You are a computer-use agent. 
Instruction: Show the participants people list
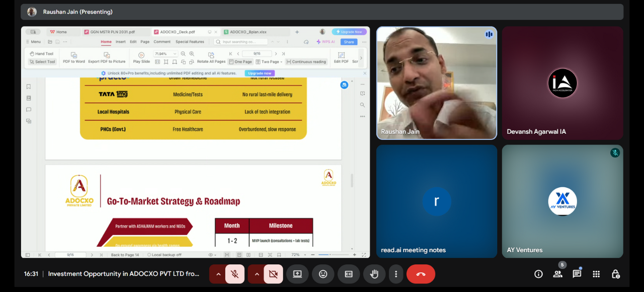pos(557,274)
